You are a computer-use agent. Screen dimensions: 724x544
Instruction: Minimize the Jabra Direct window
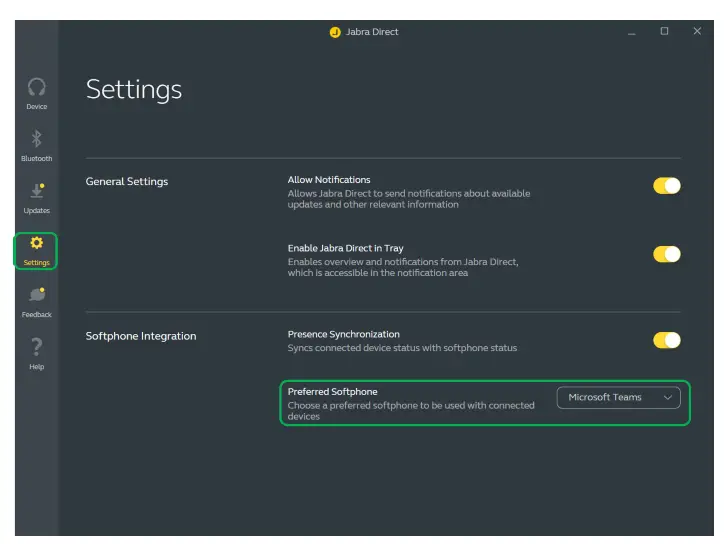coord(632,32)
